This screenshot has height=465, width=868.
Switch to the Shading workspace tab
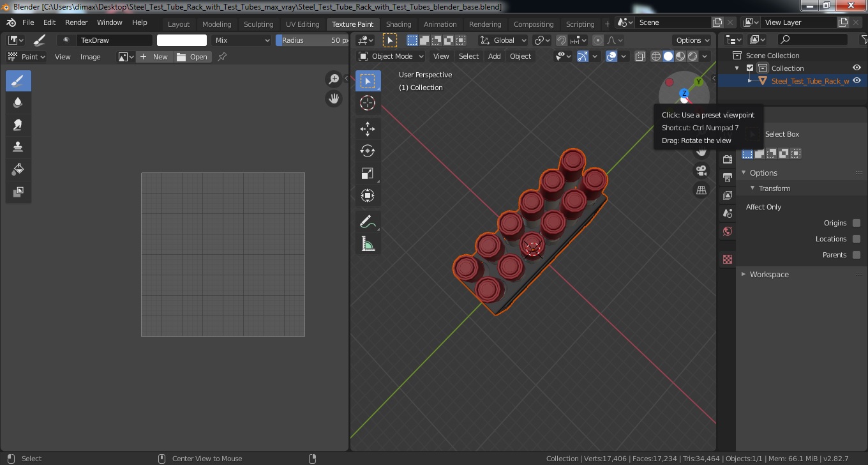point(398,24)
